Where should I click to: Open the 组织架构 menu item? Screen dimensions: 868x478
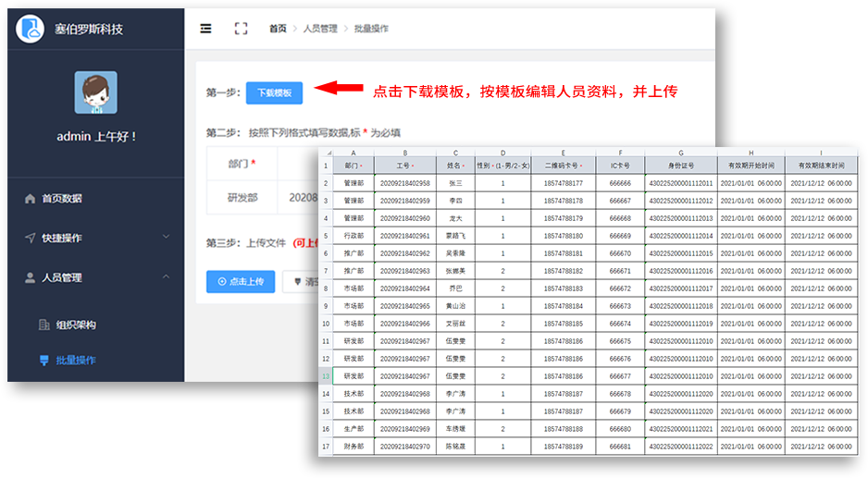75,325
